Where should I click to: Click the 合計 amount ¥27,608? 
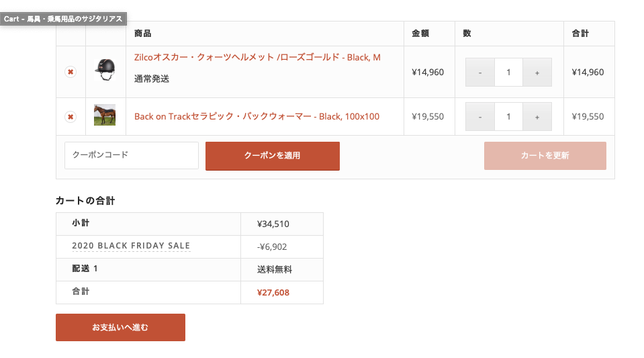pos(273,293)
